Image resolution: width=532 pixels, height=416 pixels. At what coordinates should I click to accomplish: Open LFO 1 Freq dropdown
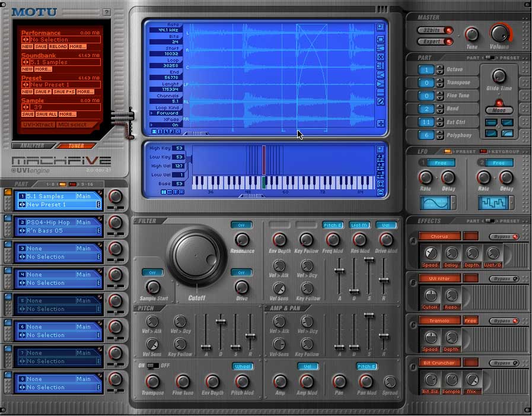click(x=441, y=163)
